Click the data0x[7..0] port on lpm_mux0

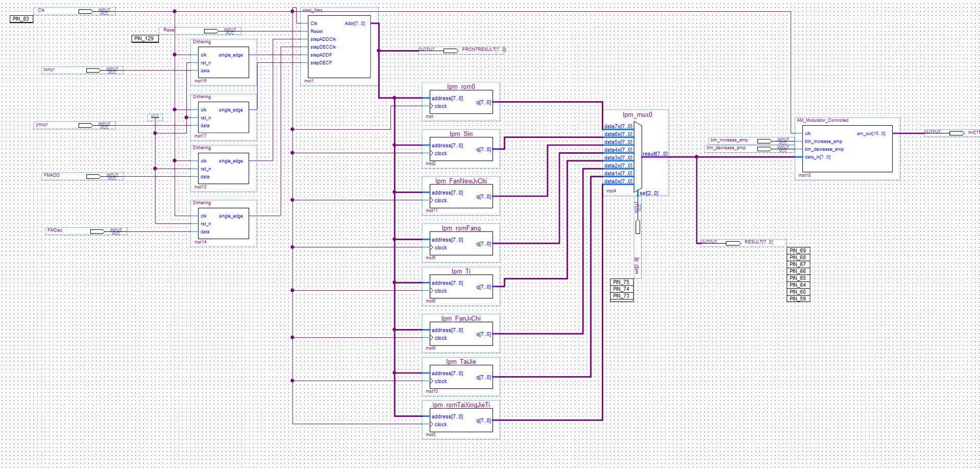pyautogui.click(x=618, y=182)
